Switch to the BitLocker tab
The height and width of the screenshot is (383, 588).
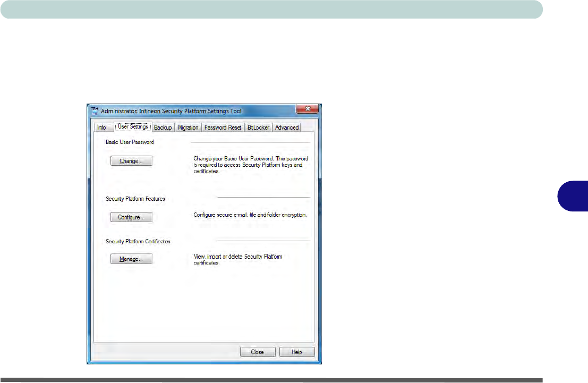[x=258, y=127]
